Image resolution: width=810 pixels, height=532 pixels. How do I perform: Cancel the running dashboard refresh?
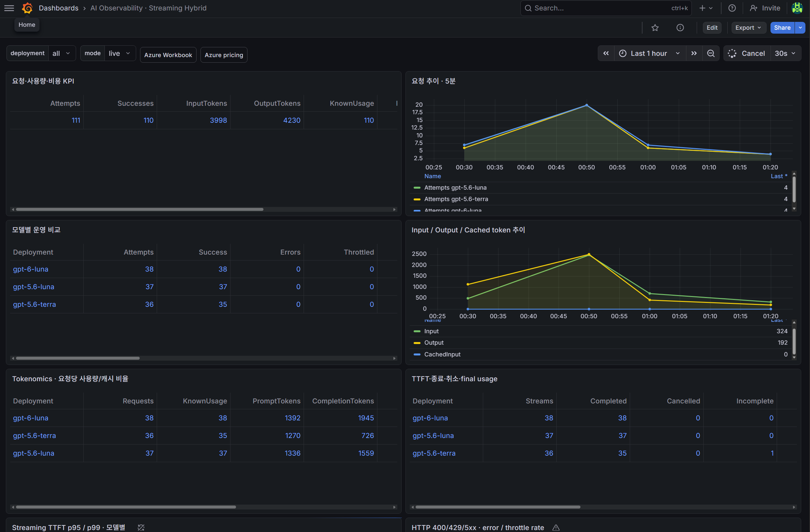coord(747,54)
